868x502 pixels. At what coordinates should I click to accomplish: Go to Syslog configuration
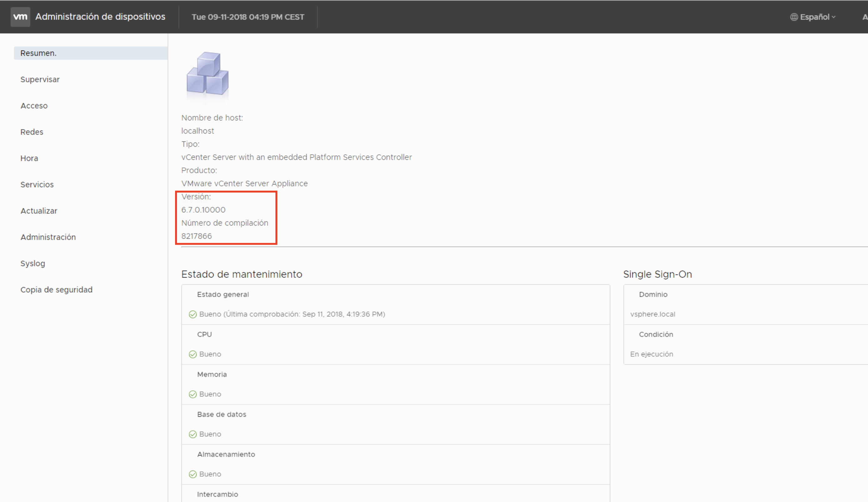33,264
